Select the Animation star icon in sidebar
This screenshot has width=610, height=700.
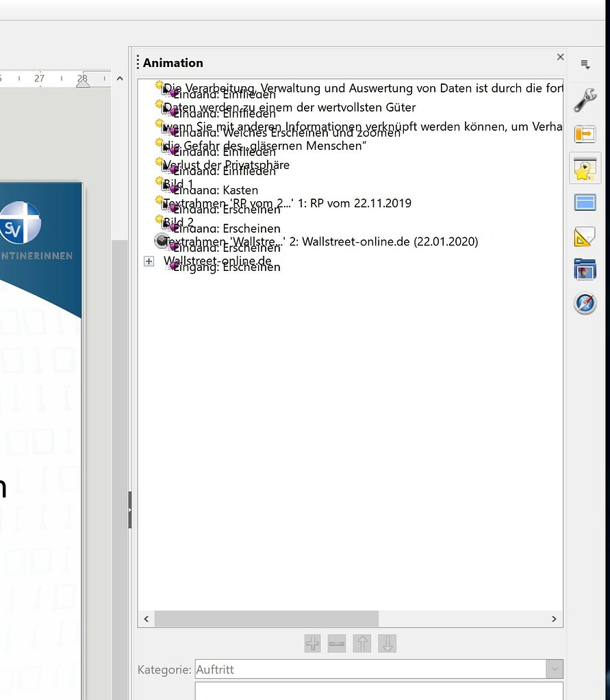585,168
